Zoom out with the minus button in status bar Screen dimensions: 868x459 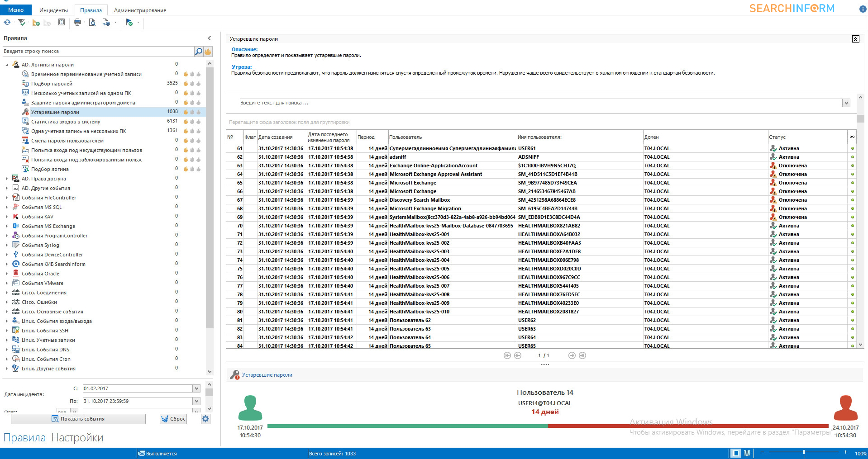point(762,453)
